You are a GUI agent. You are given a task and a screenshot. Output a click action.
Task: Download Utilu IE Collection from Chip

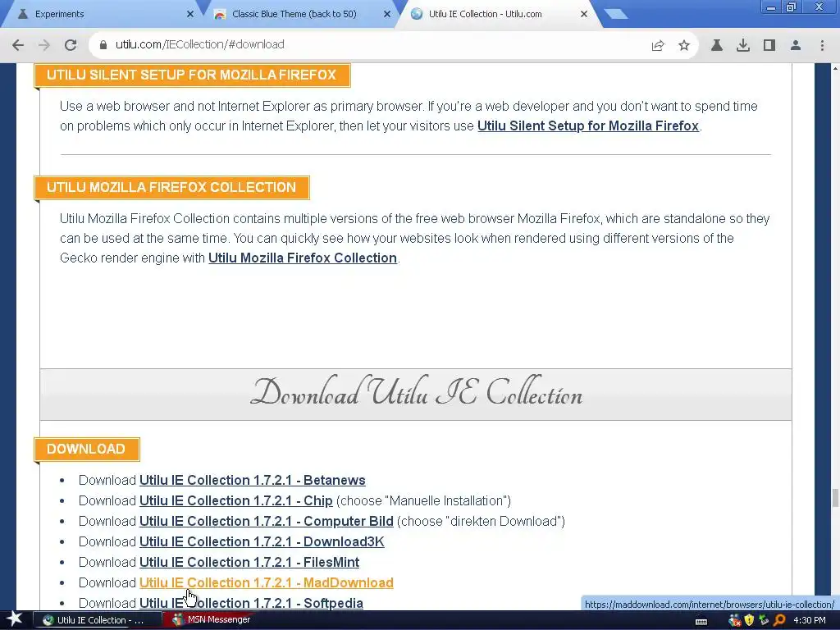click(x=235, y=500)
